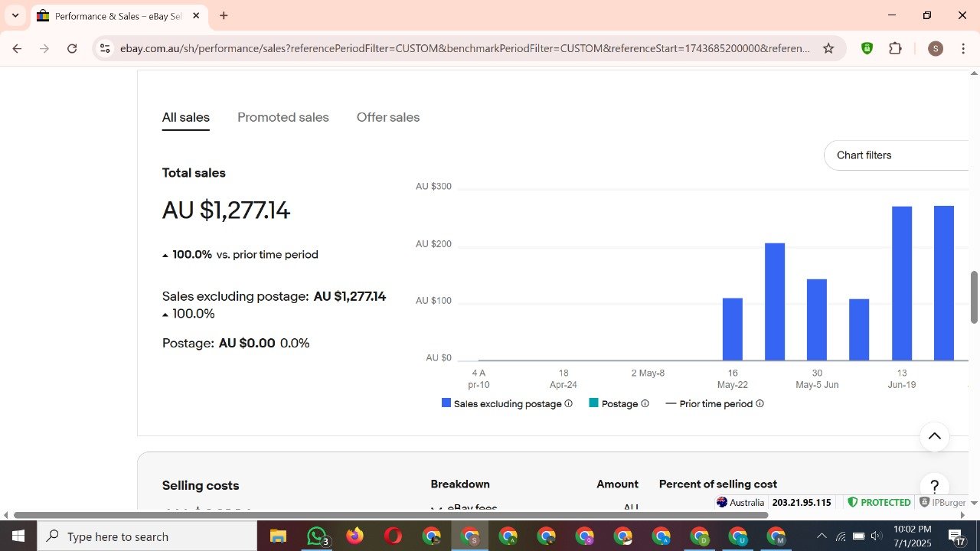Bookmark this page with the star
This screenshot has height=551, width=980.
point(828,48)
